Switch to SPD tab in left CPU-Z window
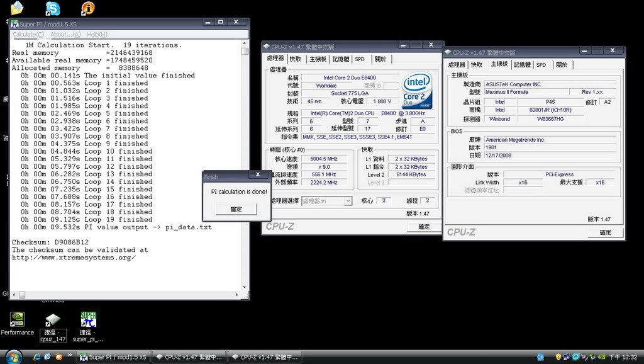This screenshot has width=644, height=364. coord(360,59)
